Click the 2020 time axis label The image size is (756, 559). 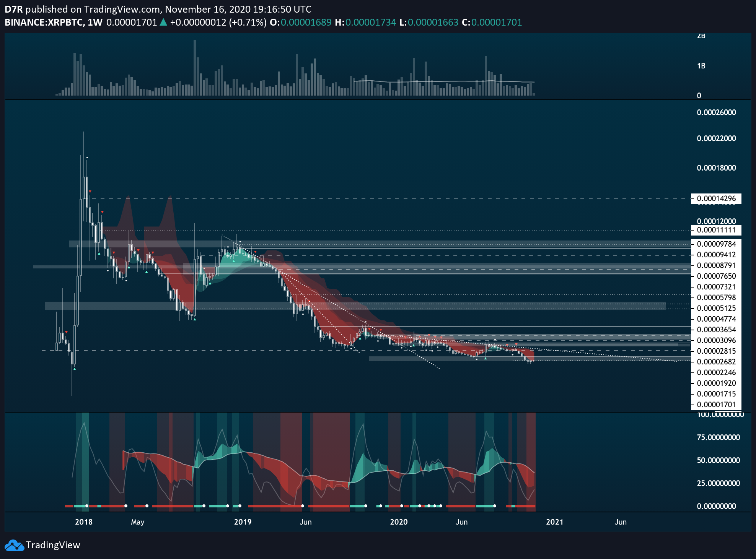click(399, 522)
